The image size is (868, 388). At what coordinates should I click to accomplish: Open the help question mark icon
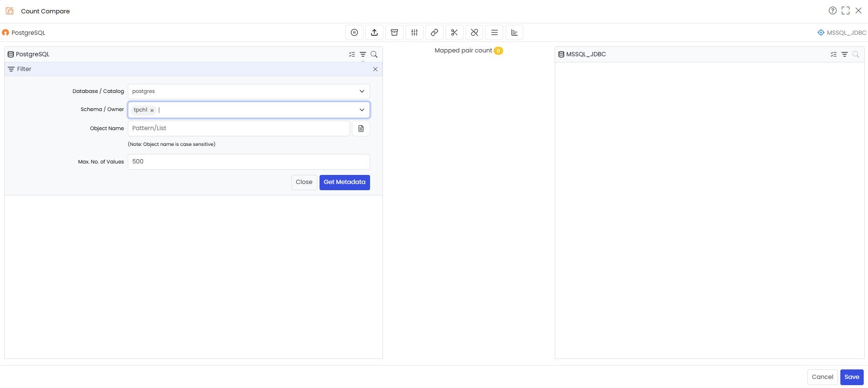833,10
